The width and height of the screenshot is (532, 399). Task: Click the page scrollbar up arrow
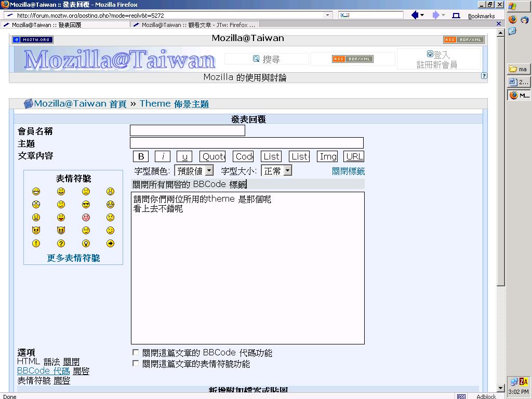(x=500, y=33)
